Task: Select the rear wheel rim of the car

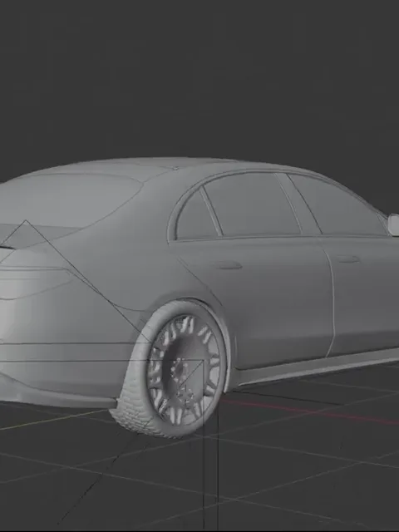Action: [186, 370]
